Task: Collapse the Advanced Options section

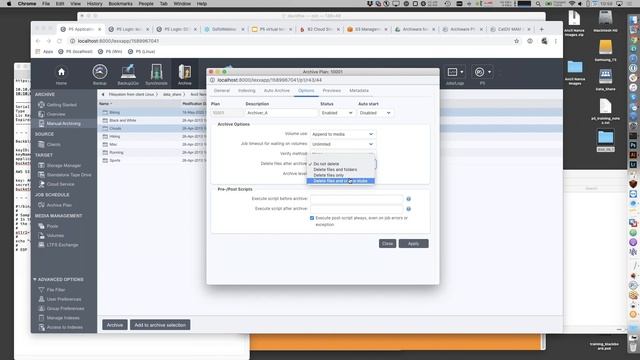Action: [35, 280]
